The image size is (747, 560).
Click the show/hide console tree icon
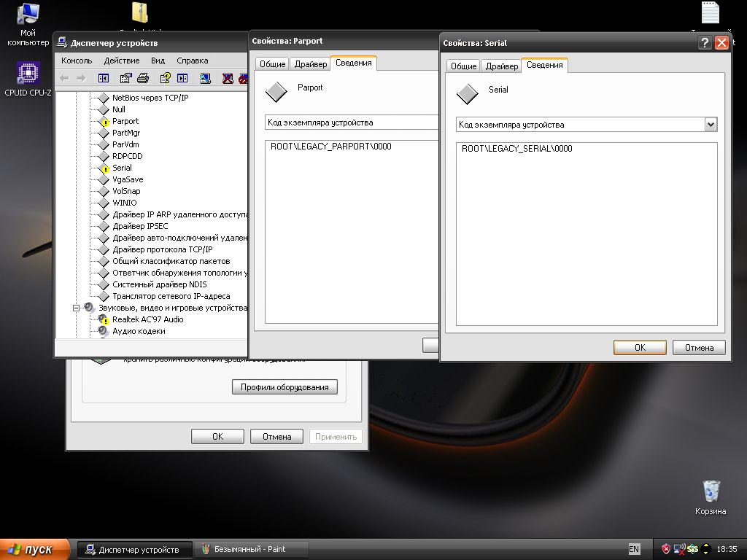[103, 78]
